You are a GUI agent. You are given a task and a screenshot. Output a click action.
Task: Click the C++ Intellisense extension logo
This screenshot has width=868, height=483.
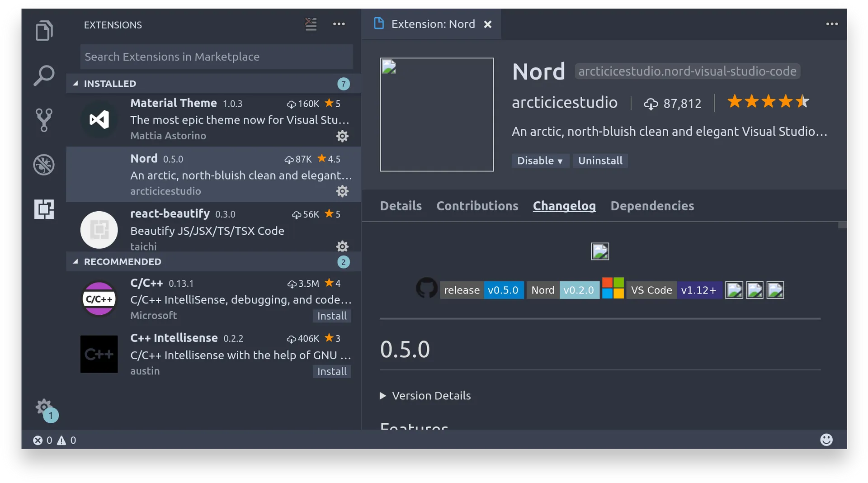pos(99,354)
